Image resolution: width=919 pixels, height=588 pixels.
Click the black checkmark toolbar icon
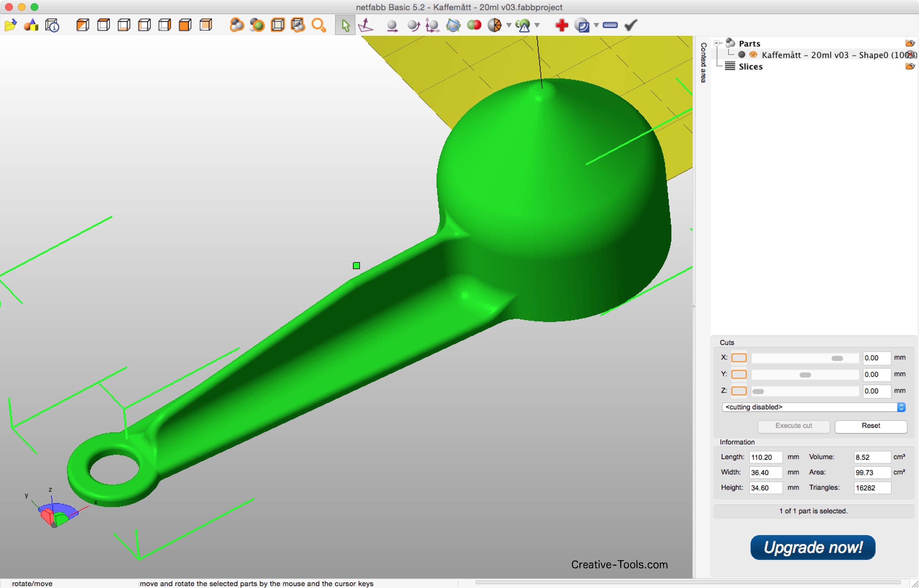[631, 26]
